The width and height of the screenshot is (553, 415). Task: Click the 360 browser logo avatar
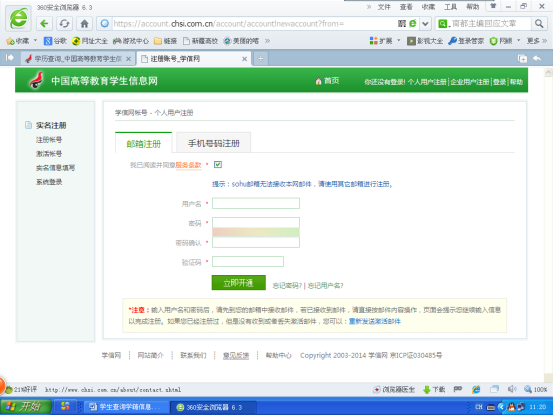click(x=18, y=18)
